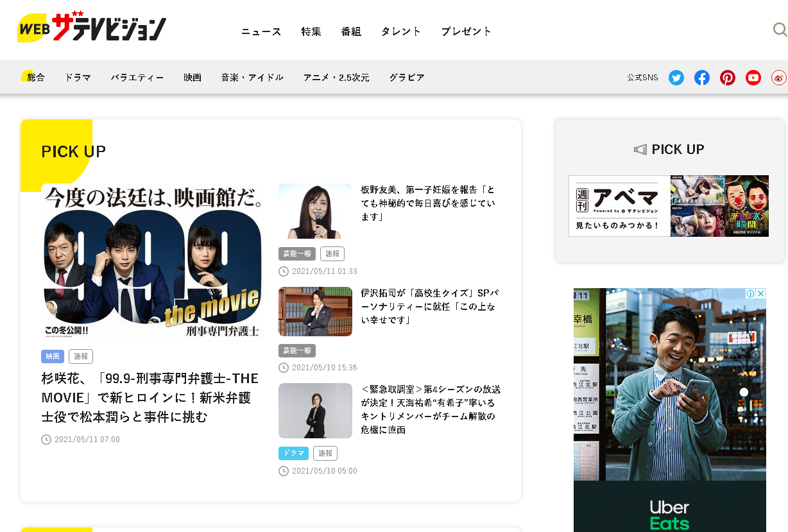The image size is (788, 532).
Task: Click the ad info icon on Uber Eats ad
Action: click(750, 293)
